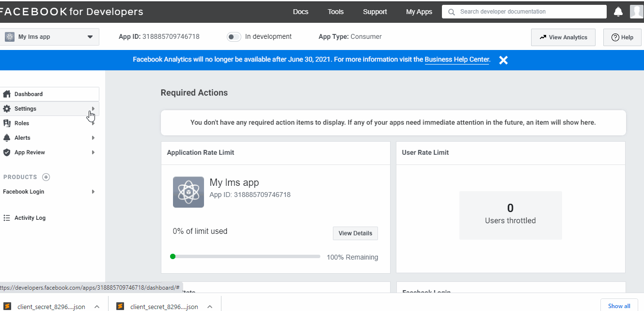Viewport: 644px width, 311px height.
Task: Dismiss the Facebook Analytics banner
Action: [x=503, y=60]
